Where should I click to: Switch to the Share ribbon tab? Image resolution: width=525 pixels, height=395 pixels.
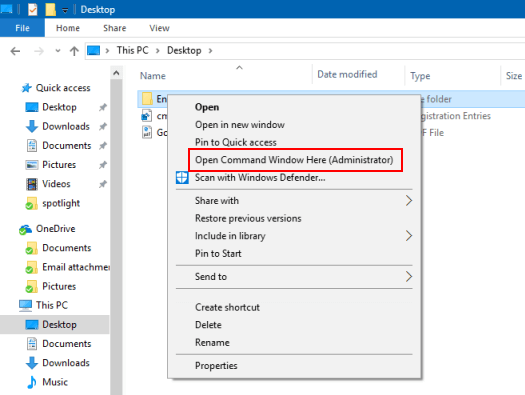click(115, 28)
